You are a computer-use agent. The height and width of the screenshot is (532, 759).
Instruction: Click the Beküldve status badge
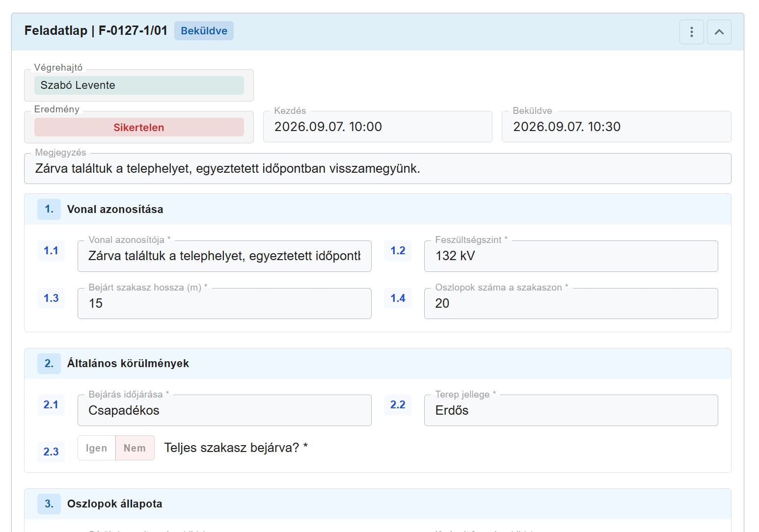(x=204, y=31)
